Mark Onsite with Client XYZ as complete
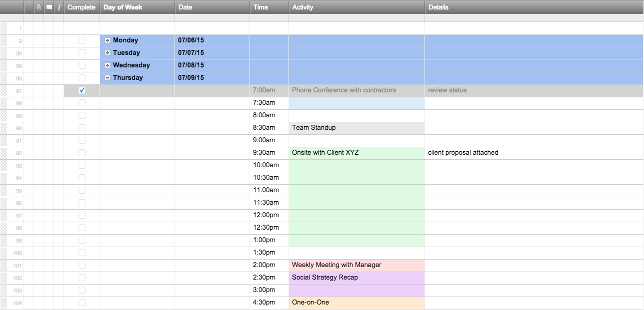This screenshot has height=310, width=644. (81, 152)
